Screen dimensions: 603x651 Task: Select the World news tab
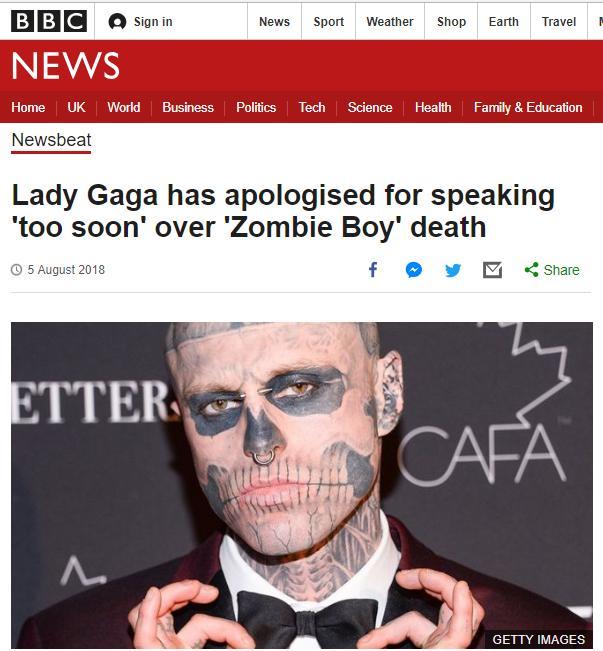coord(124,108)
